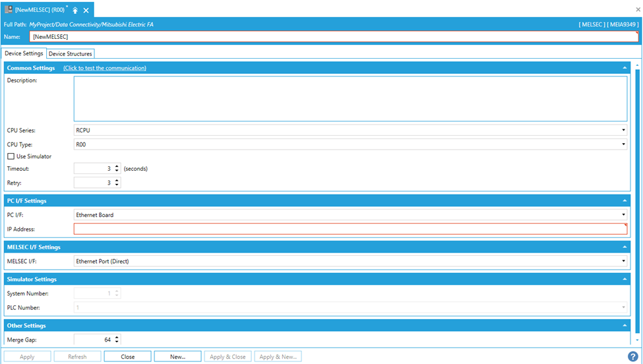Collapse the MELSEC I/F Settings section
643x364 pixels.
click(625, 247)
